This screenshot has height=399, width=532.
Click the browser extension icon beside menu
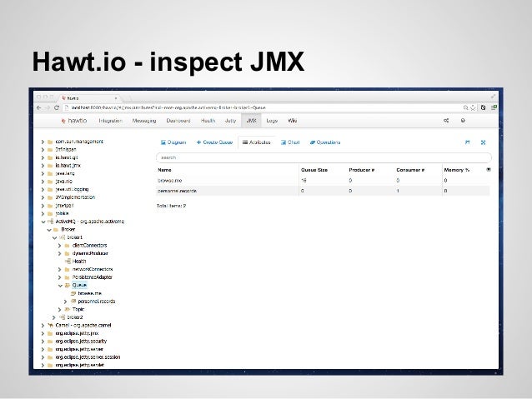pyautogui.click(x=483, y=107)
